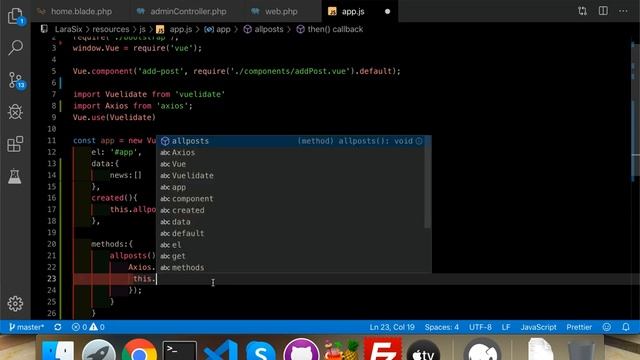Open the Search view in activity bar
Image resolution: width=640 pixels, height=360 pixels.
[x=16, y=47]
